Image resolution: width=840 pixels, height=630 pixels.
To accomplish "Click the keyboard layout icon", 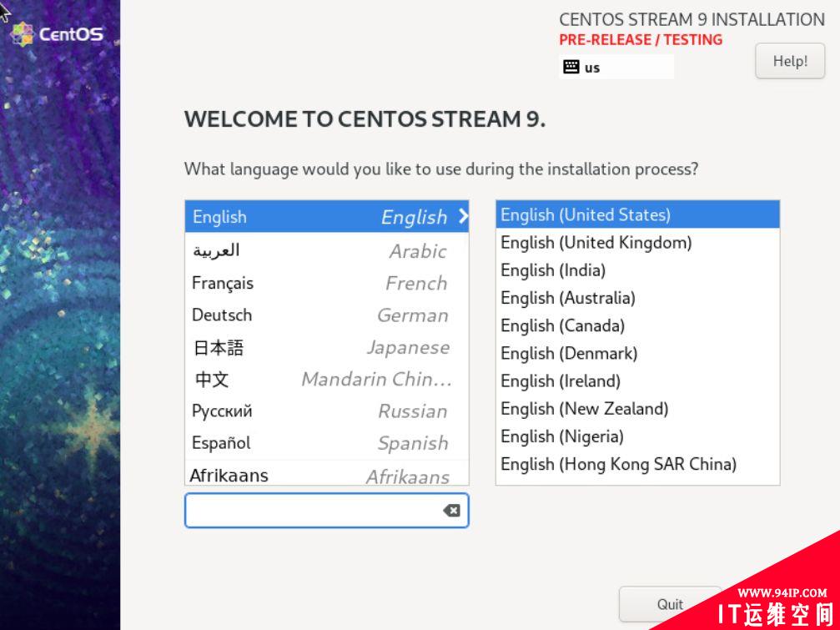I will click(x=571, y=67).
